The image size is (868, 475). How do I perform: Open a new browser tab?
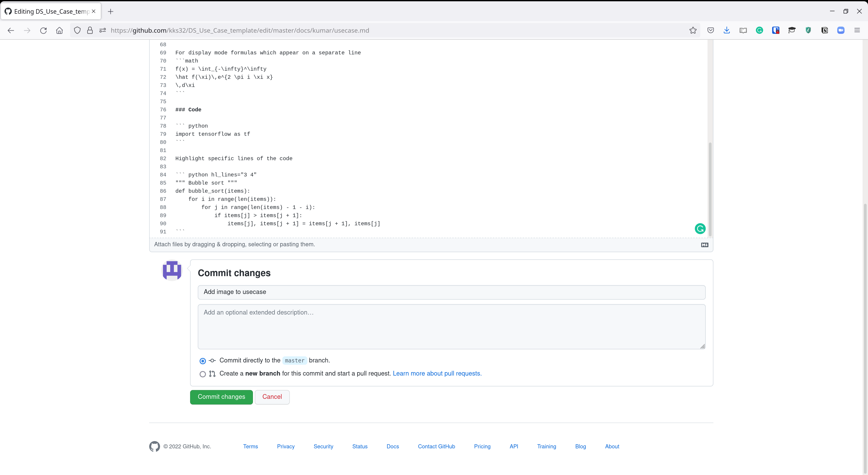111,12
